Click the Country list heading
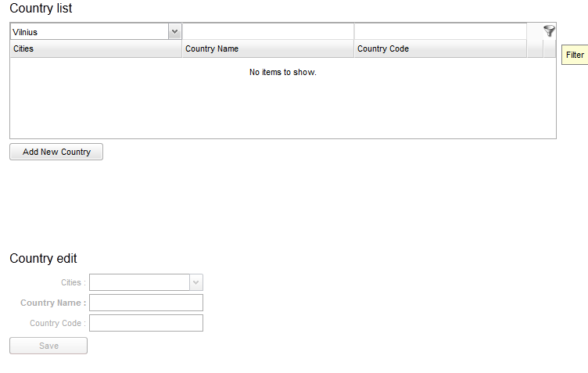Screen dimensions: 588x373 tap(41, 9)
